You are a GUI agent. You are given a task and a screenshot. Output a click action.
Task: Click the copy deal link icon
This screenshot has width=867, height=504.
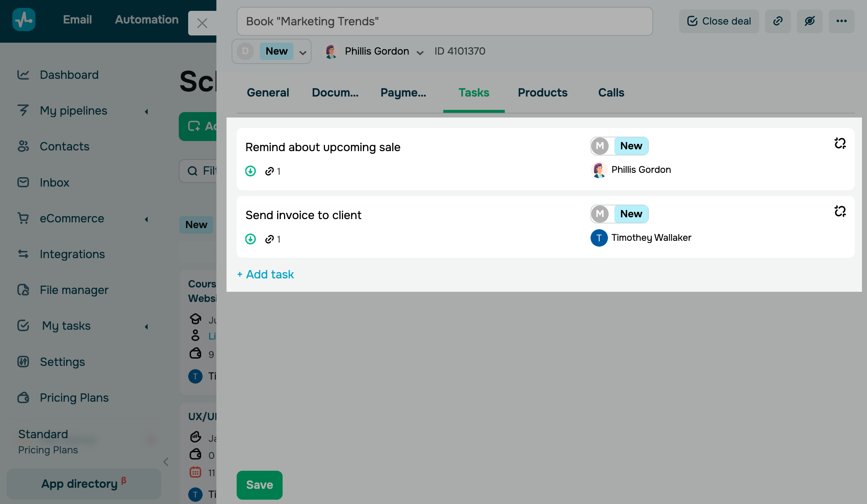coord(778,21)
